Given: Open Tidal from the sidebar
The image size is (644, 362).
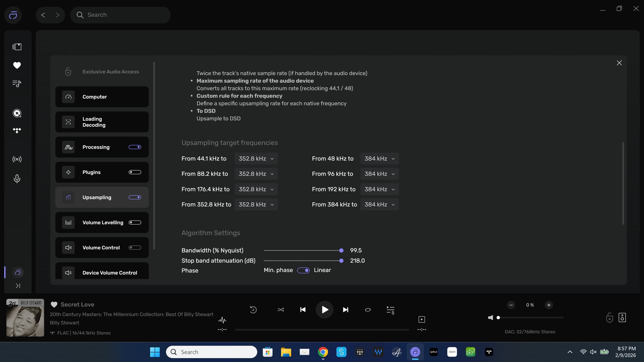Looking at the screenshot, I should tap(17, 130).
